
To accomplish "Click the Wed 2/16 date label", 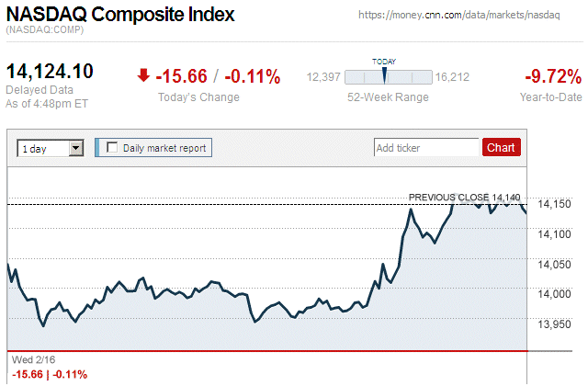I will point(28,359).
